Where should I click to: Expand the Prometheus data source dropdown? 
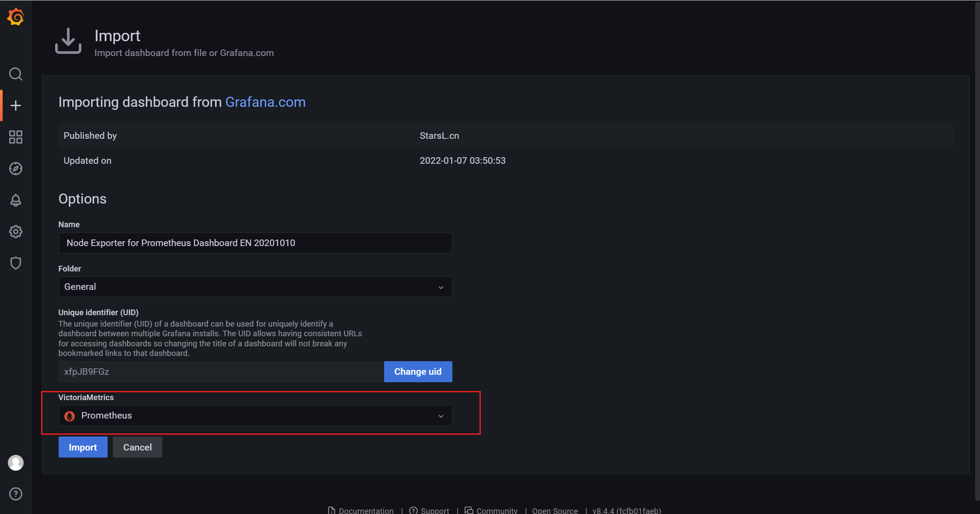[255, 415]
